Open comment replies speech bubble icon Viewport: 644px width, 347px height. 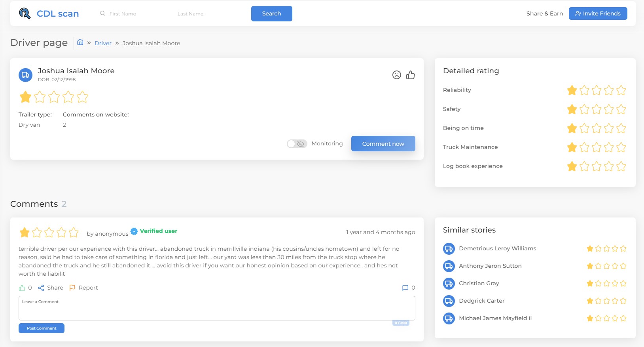(405, 288)
